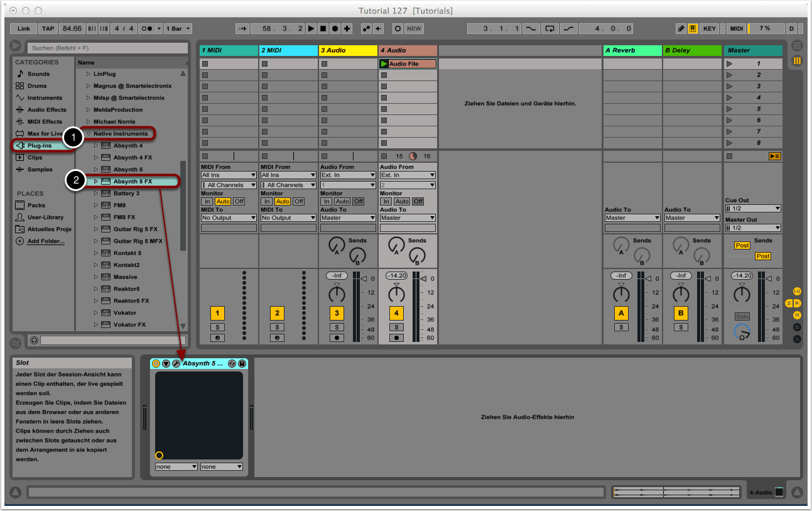Select Plug-Ins category in browser
The height and width of the screenshot is (511, 812).
39,145
